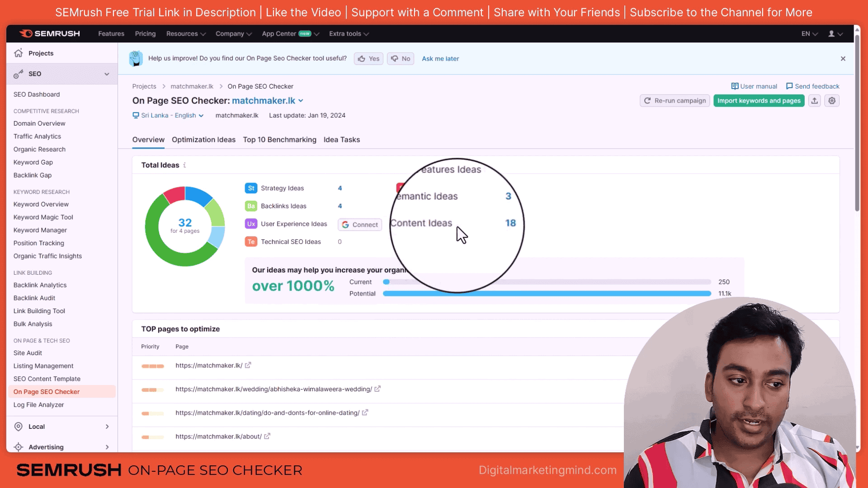Click Import keywords and pages button

pos(759,101)
